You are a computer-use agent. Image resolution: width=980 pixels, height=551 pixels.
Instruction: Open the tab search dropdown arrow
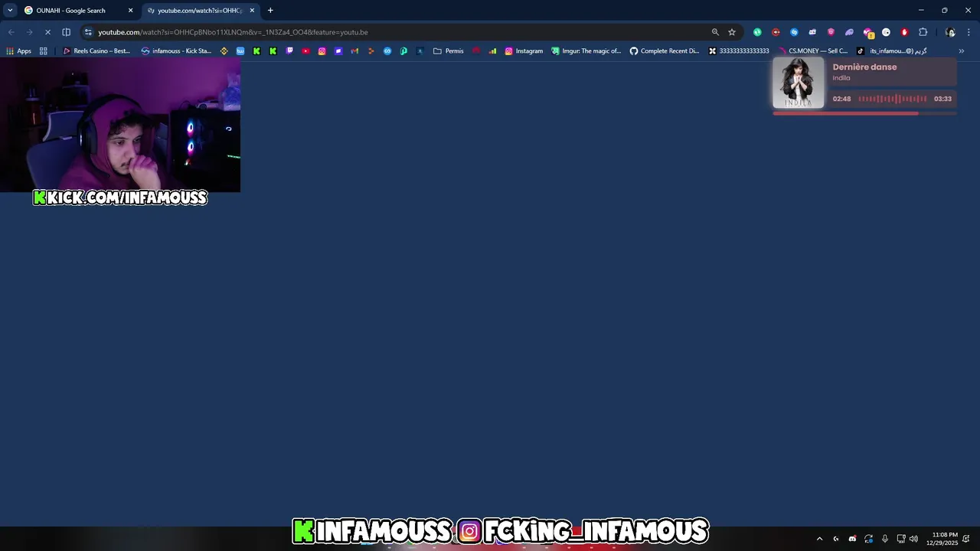point(10,11)
